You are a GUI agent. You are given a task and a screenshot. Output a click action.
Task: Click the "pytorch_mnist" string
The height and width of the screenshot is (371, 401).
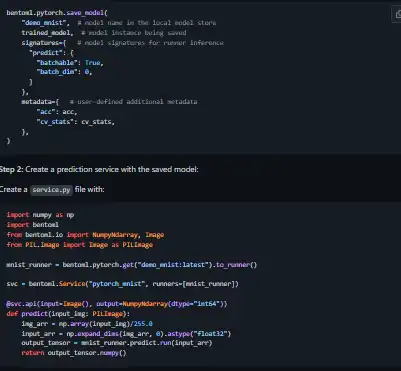coord(117,284)
